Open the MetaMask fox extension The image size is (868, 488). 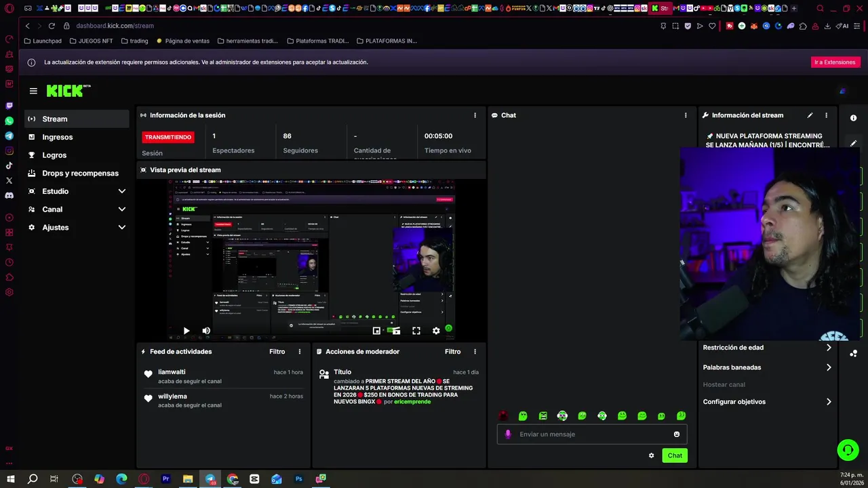coord(753,26)
